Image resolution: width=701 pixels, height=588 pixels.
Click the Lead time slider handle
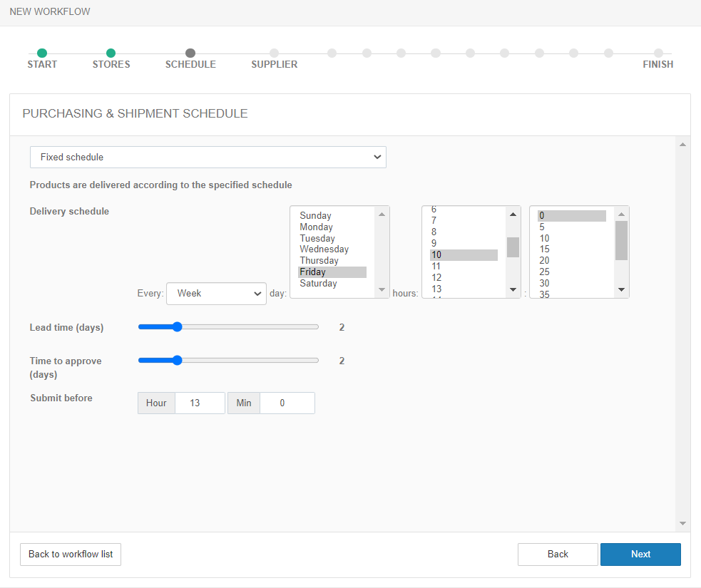178,327
